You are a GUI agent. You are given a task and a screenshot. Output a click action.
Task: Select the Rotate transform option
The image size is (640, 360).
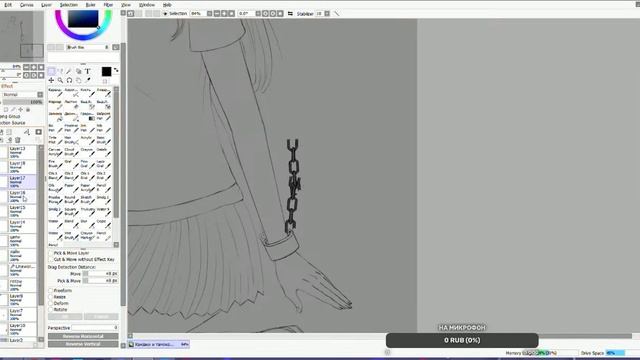pyautogui.click(x=51, y=309)
